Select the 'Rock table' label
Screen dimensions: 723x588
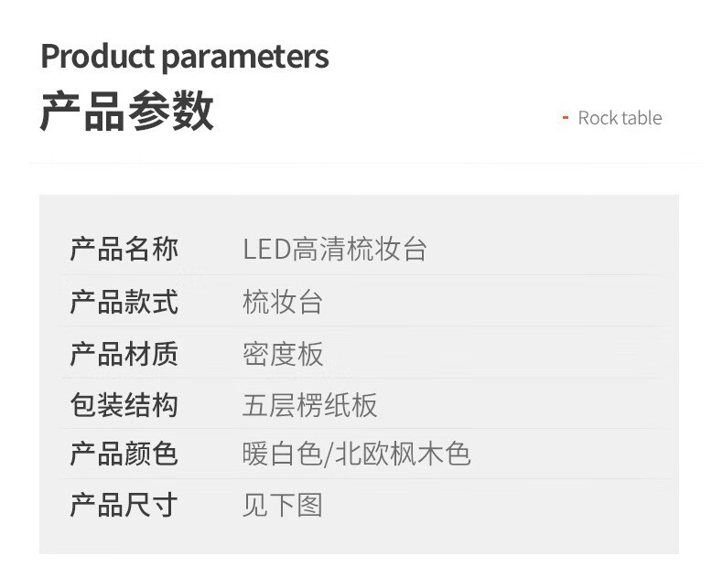click(x=620, y=118)
